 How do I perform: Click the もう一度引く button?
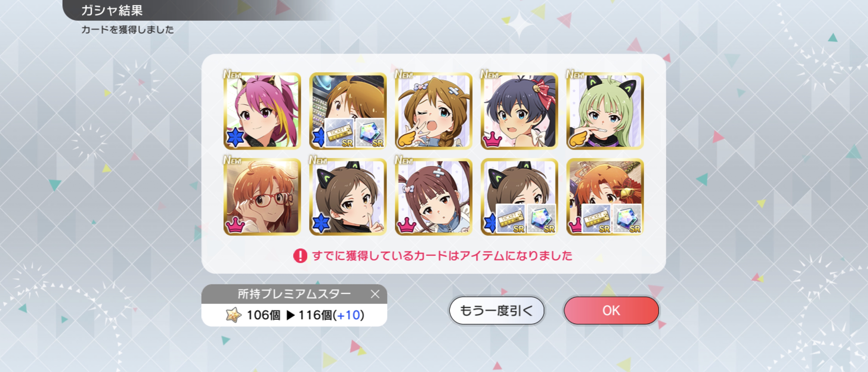(496, 310)
